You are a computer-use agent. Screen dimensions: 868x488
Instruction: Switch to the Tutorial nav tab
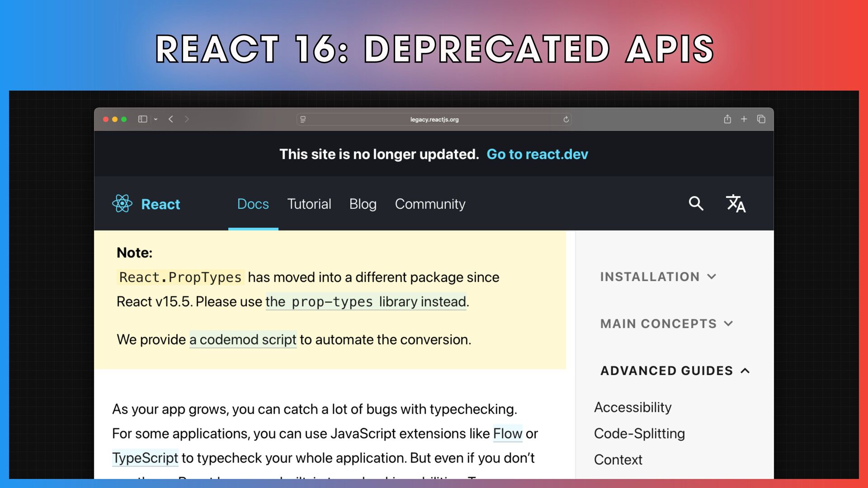pos(309,204)
